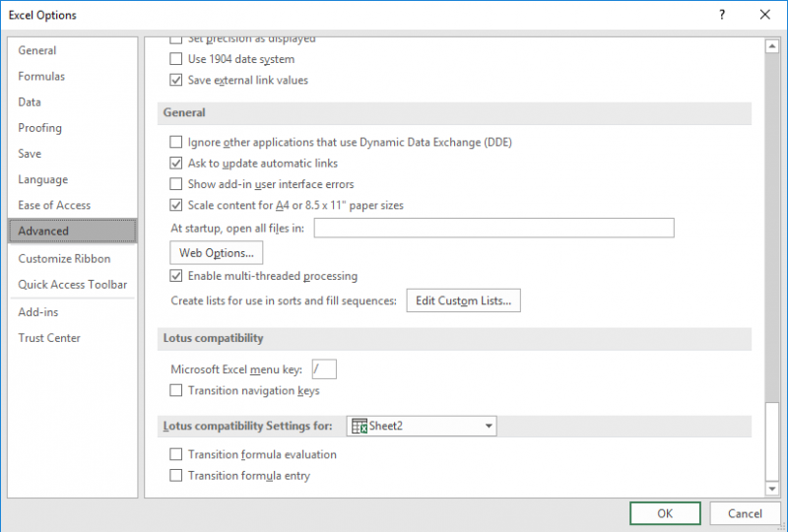Open the Trust Center section
The height and width of the screenshot is (532, 788).
49,338
